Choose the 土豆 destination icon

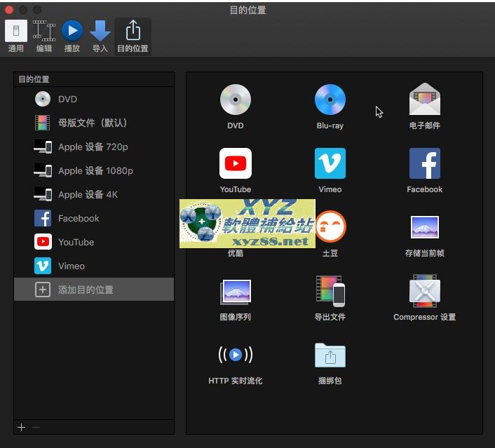click(330, 227)
